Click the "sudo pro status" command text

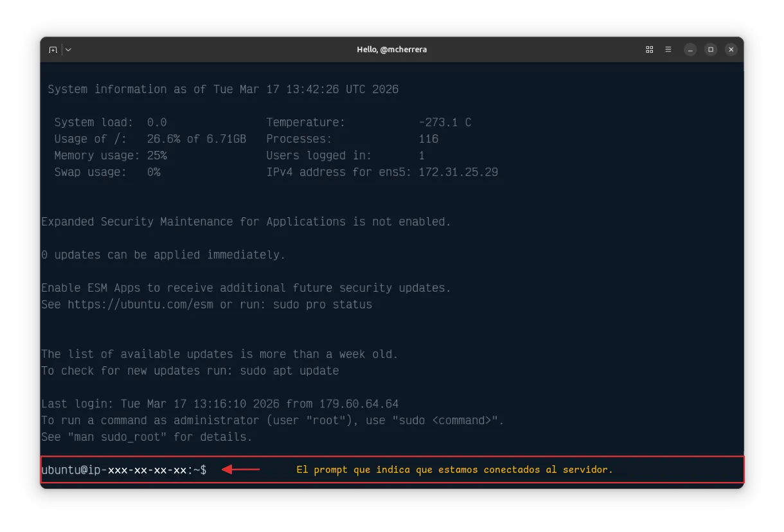[x=323, y=305]
